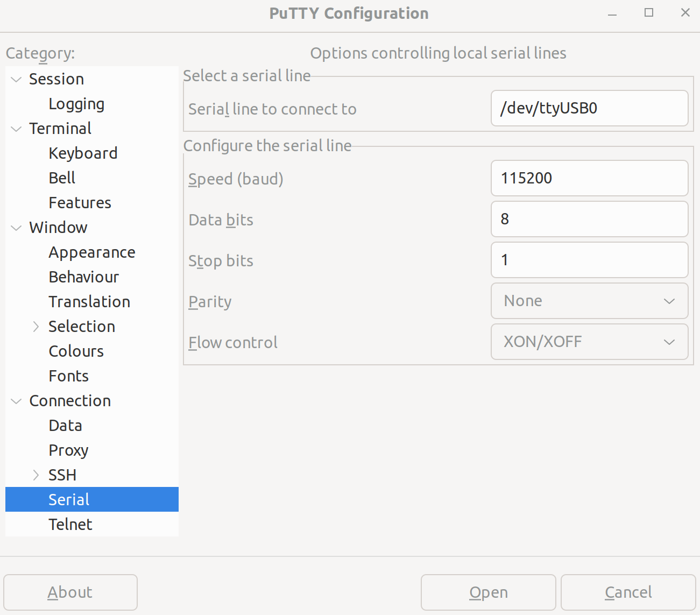This screenshot has width=700, height=615.
Task: Go to the Keyboard settings panel
Action: click(x=83, y=153)
